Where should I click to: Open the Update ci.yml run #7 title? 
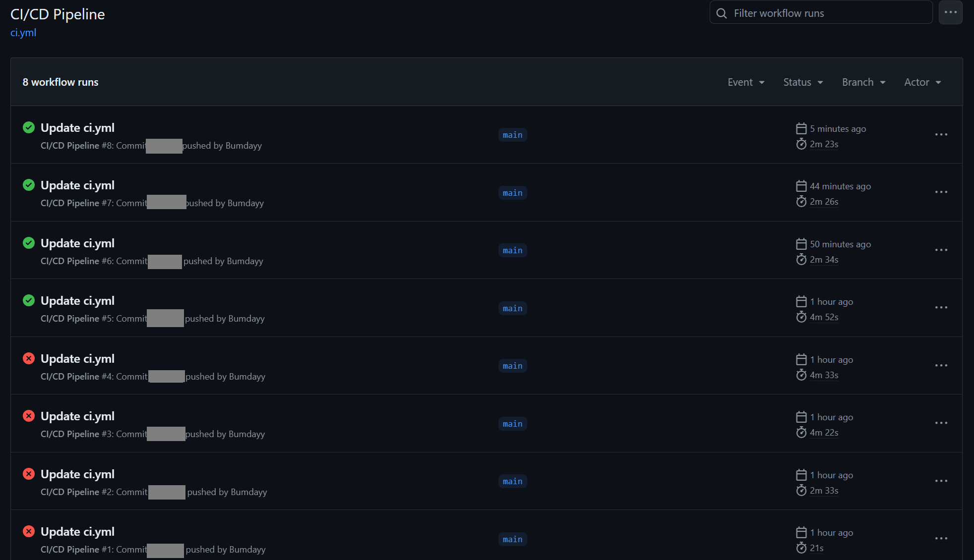pyautogui.click(x=77, y=185)
